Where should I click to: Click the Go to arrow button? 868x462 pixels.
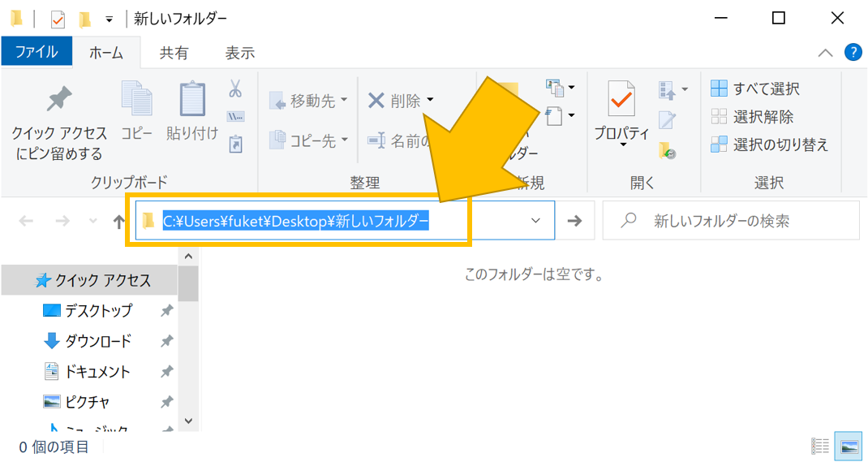[x=576, y=221]
